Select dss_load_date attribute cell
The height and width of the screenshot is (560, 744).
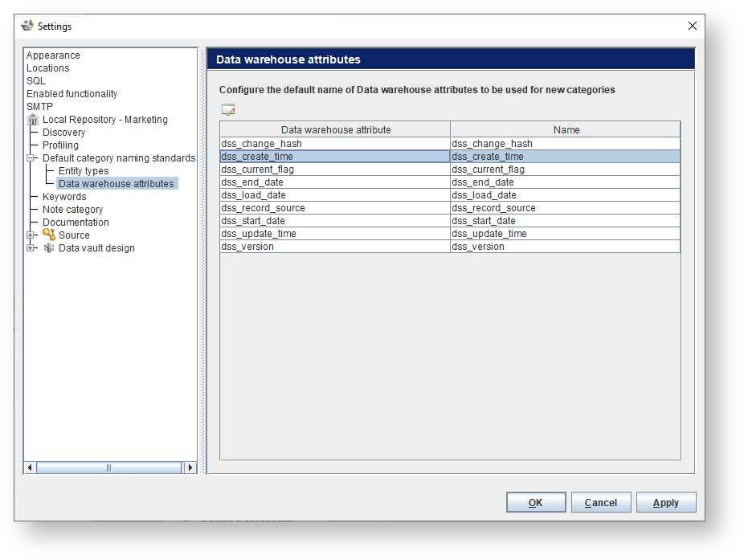click(x=335, y=194)
